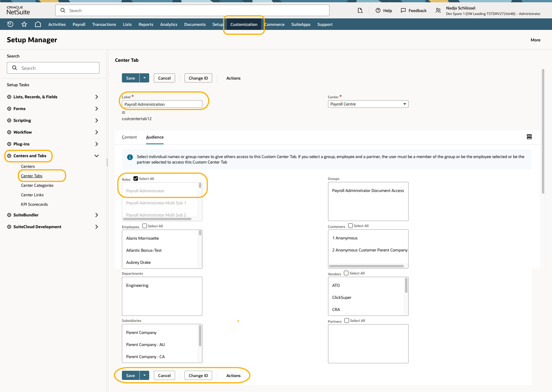
Task: Switch to the Content subtab
Action: [x=129, y=137]
